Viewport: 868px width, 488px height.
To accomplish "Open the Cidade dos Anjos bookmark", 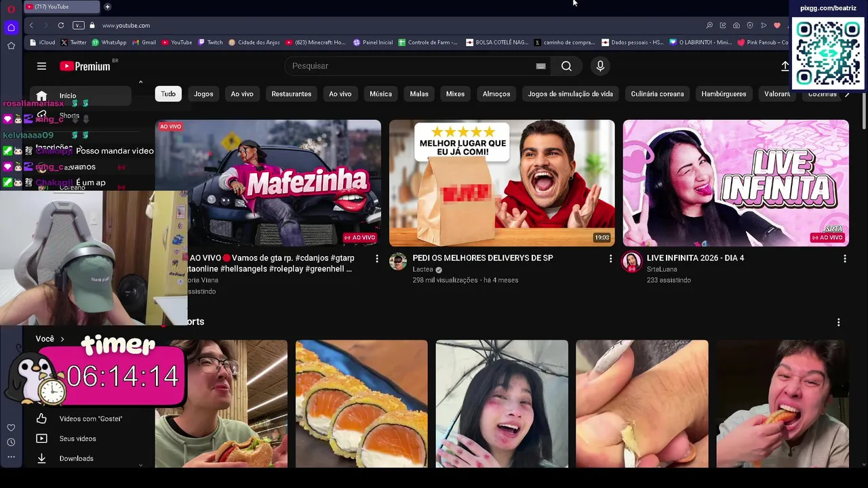I will click(254, 42).
